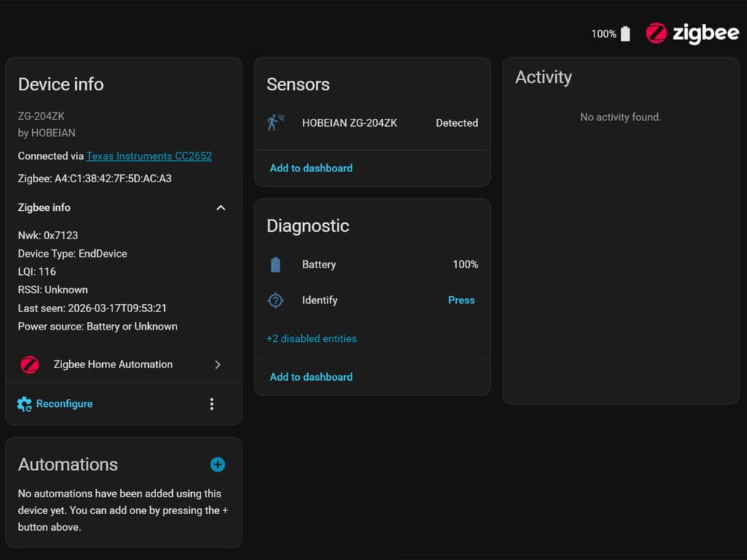Viewport: 747px width, 560px height.
Task: Add Diagnostic card to dashboard
Action: point(311,377)
